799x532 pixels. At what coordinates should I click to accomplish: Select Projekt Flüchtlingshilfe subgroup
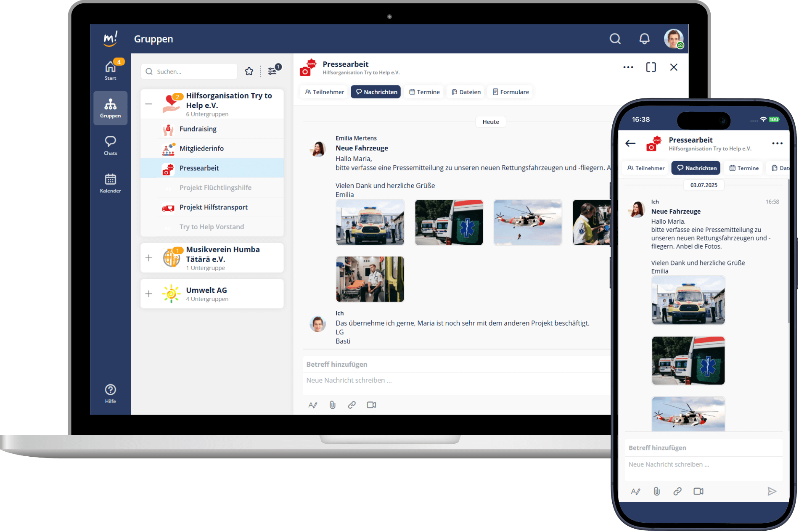(212, 188)
